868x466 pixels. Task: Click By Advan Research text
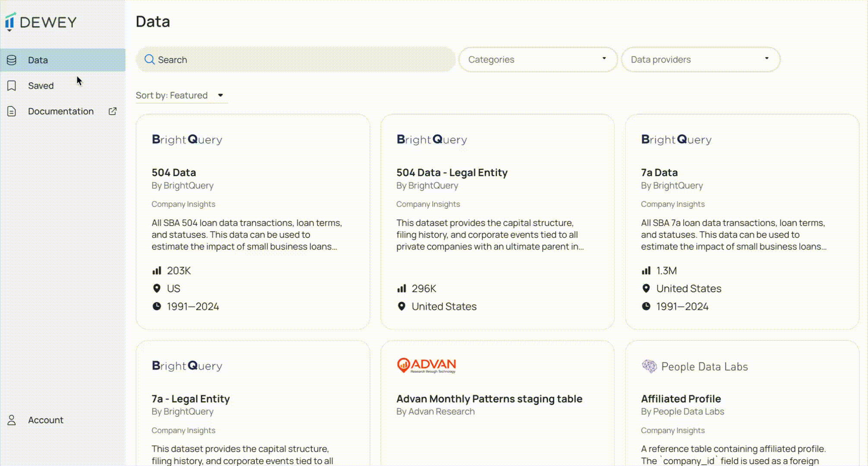coord(435,412)
